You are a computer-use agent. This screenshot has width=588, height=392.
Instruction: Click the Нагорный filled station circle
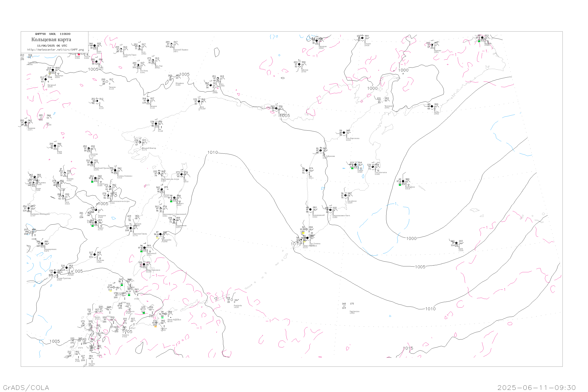point(45,79)
